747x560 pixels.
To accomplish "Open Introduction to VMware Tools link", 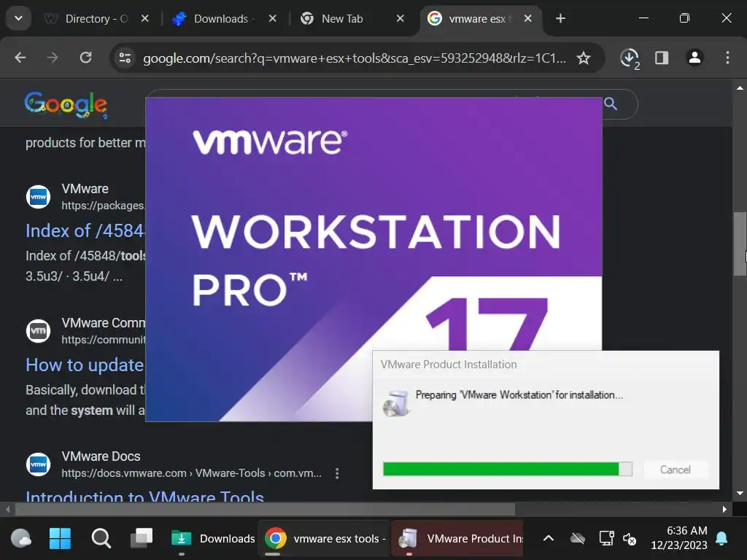I will (x=145, y=497).
